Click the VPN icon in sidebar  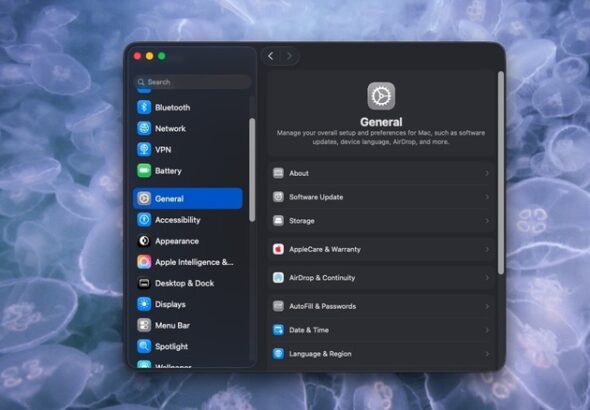click(x=144, y=149)
